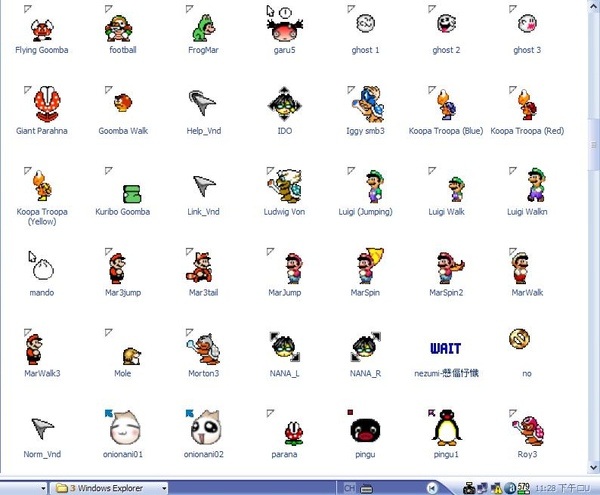Open the language bar keyboard icon
The width and height of the screenshot is (600, 495).
(367, 488)
